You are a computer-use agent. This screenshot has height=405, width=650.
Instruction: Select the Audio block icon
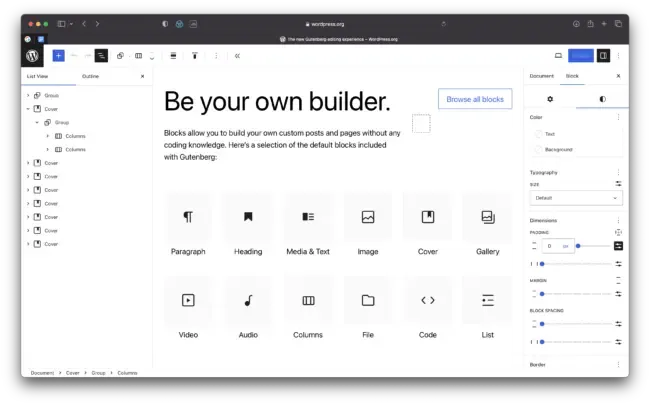tap(248, 300)
